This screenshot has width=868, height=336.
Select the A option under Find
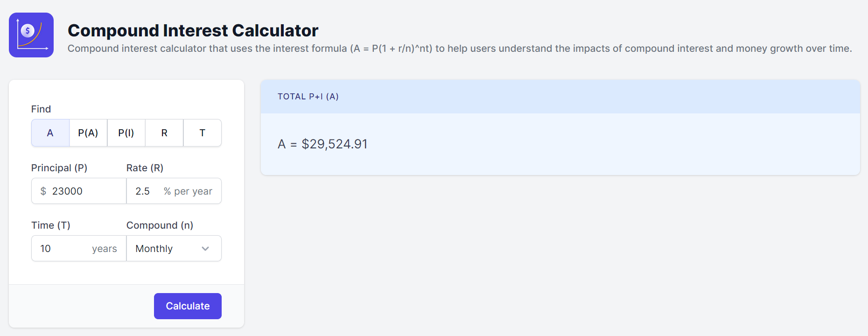coord(50,133)
